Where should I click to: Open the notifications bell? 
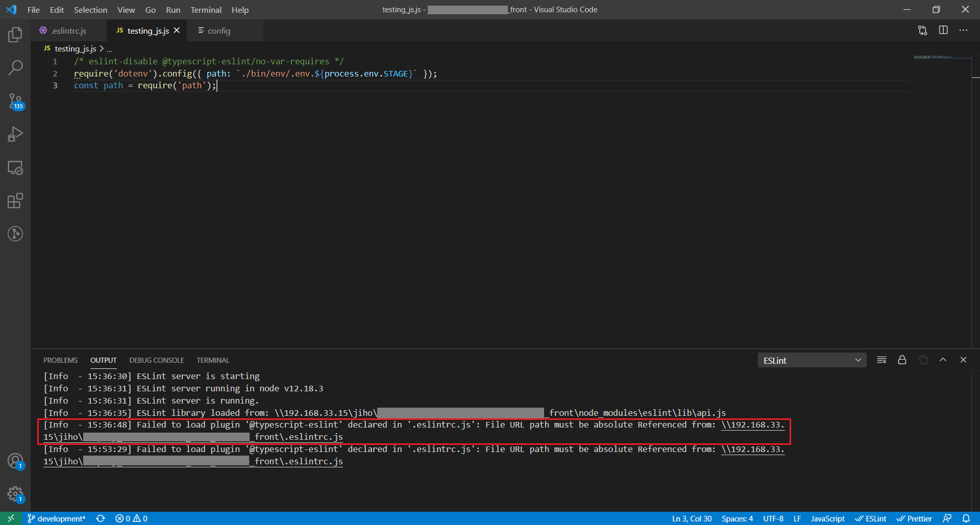click(x=966, y=518)
